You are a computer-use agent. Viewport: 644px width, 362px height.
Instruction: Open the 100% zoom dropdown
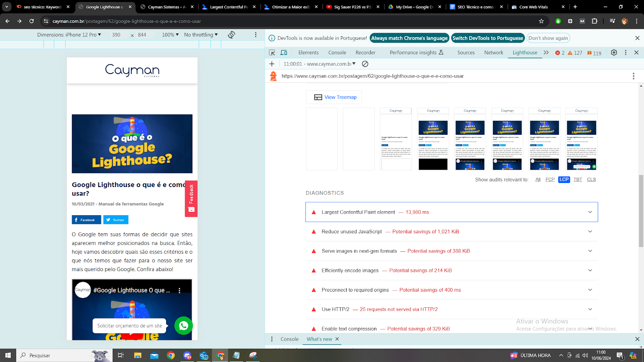pyautogui.click(x=170, y=35)
